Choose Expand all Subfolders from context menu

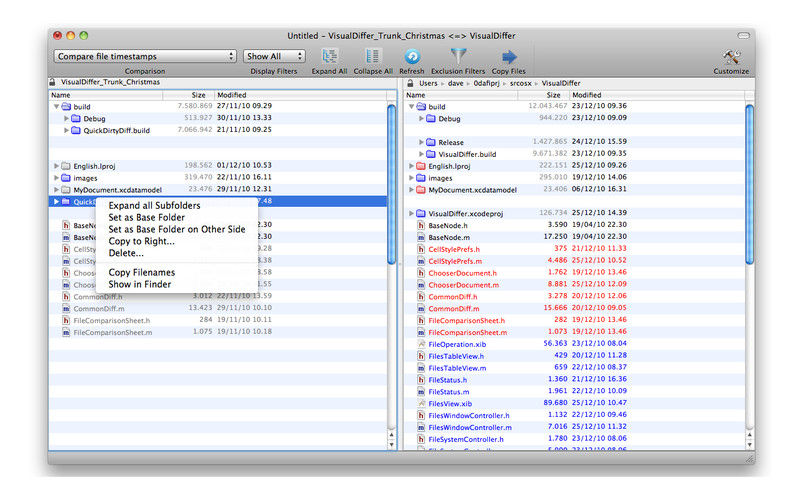click(177, 205)
